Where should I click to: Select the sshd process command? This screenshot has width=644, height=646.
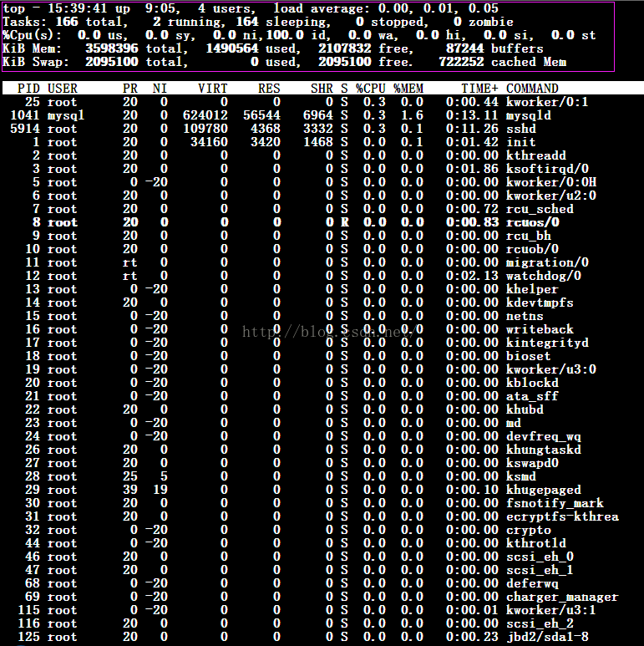click(521, 129)
